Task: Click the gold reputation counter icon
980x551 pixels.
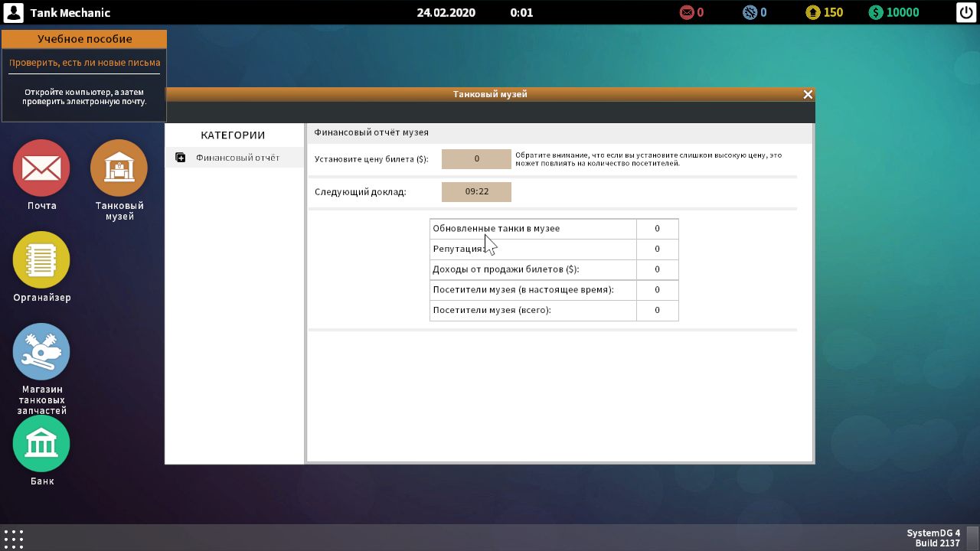Action: point(813,12)
